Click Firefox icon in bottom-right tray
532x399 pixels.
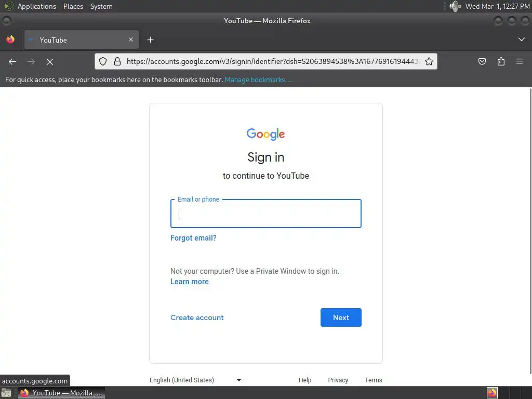pos(492,393)
